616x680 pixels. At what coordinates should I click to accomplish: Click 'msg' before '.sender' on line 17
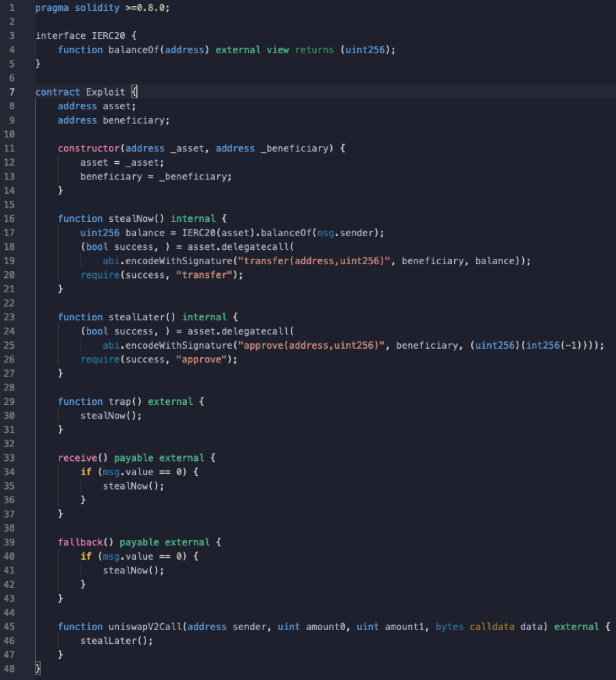point(325,233)
